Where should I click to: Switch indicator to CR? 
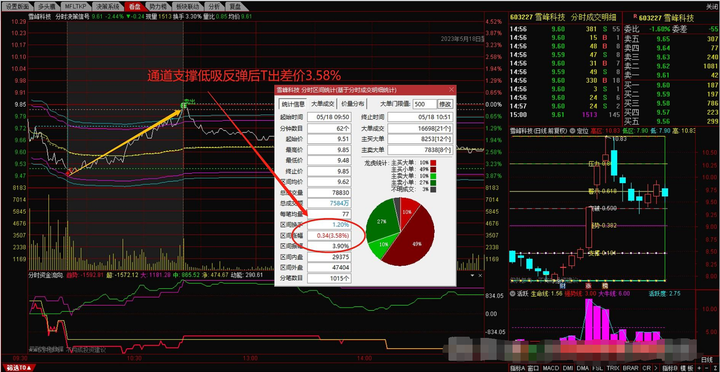click(x=646, y=368)
